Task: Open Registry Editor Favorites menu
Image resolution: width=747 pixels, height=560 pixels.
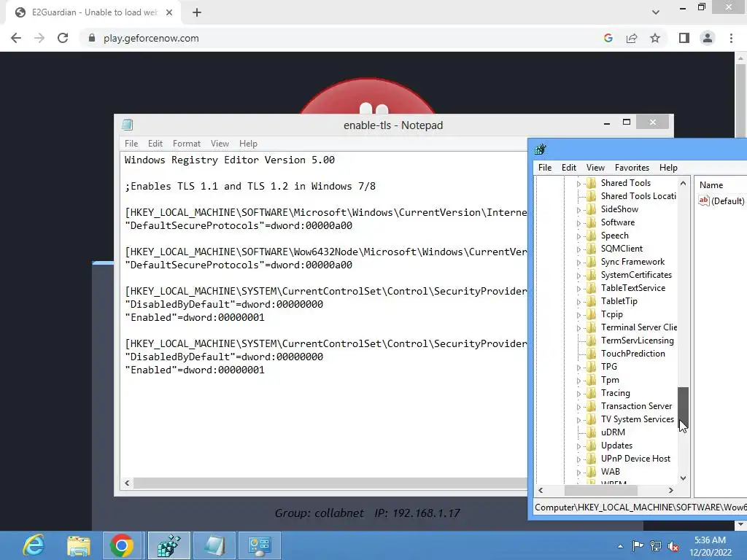Action: [632, 168]
